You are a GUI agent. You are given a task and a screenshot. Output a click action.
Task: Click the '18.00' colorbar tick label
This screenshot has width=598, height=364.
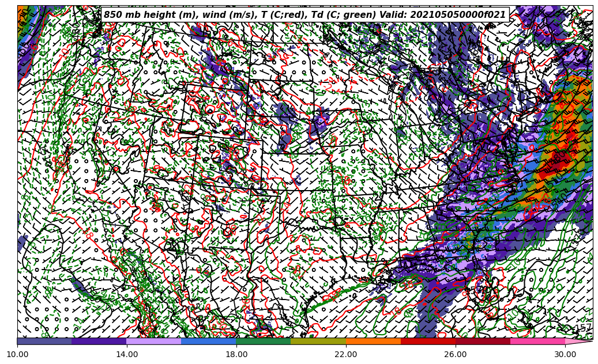click(236, 354)
